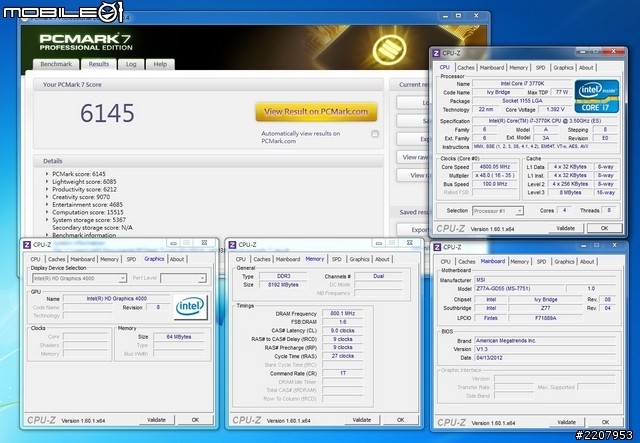The image size is (640, 443).
Task: Click the Command Rate value 1T
Action: tap(343, 373)
